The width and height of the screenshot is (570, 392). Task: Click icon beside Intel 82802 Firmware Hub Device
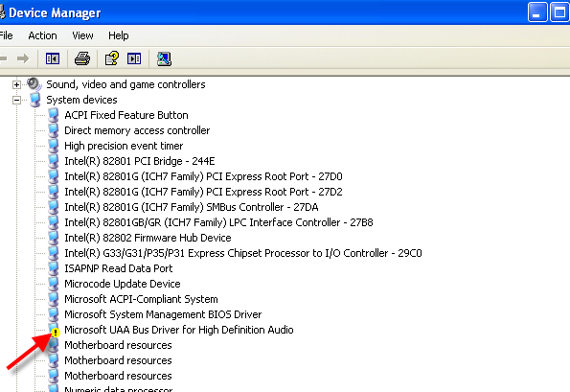click(54, 238)
